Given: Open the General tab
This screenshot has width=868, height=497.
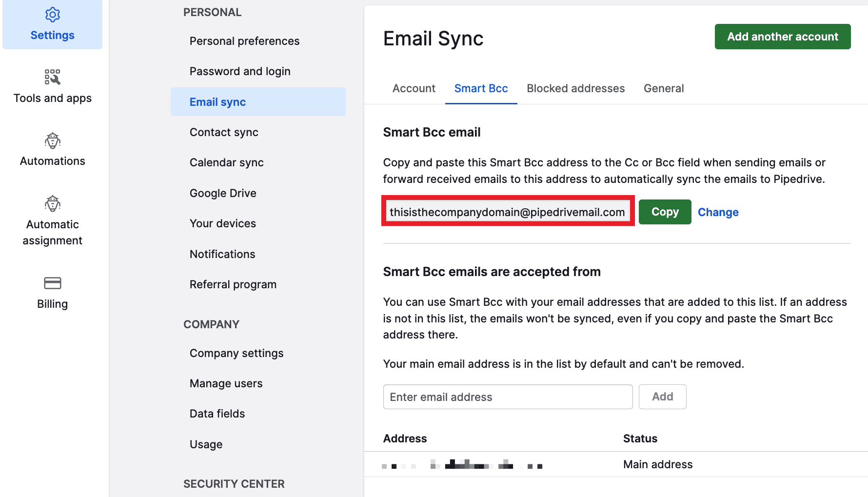Looking at the screenshot, I should (664, 88).
